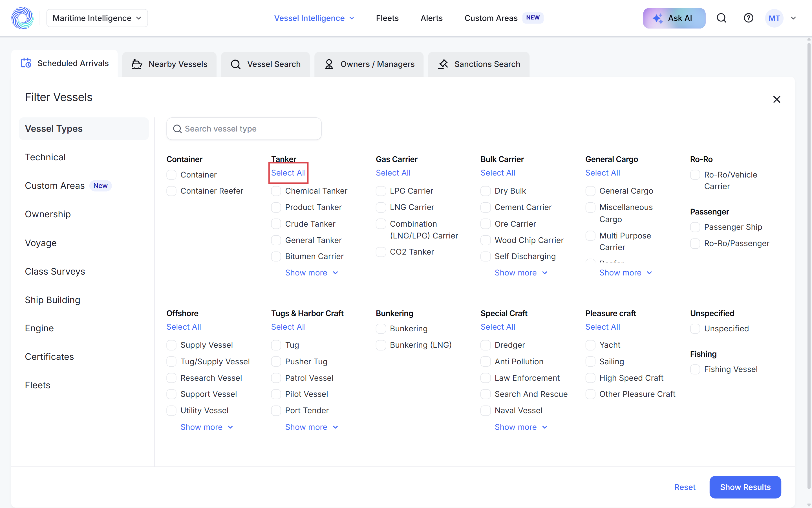The image size is (812, 508).
Task: Click Select All under Pleasure craft
Action: coord(603,327)
